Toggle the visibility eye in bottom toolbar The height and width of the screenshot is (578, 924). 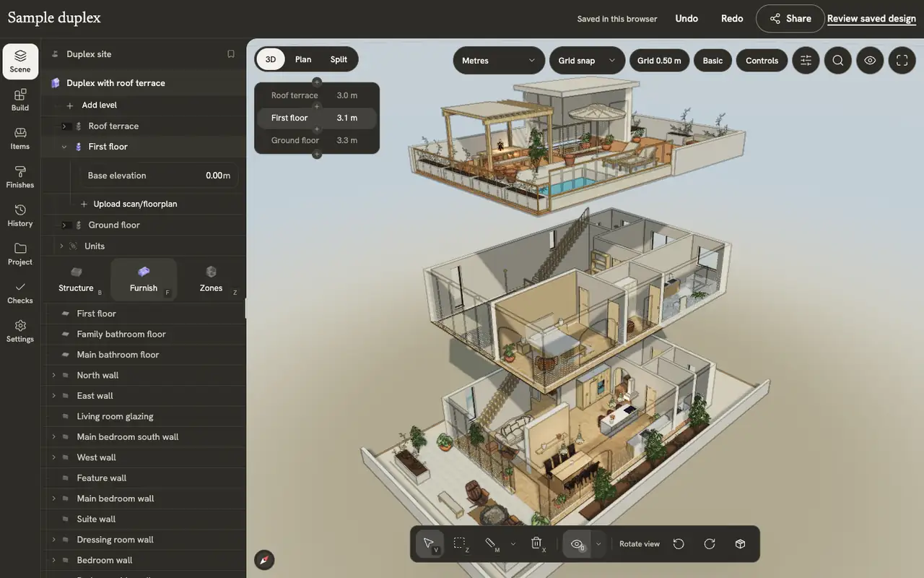tap(577, 544)
